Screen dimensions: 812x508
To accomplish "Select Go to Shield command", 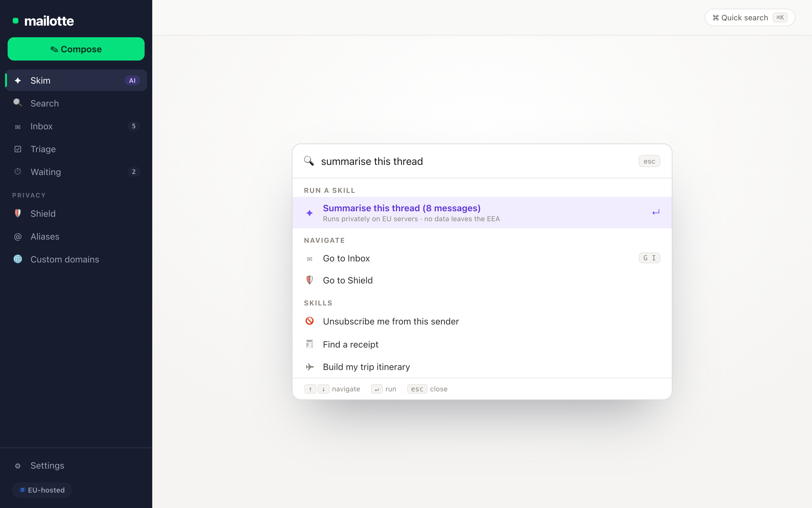I will [x=482, y=280].
